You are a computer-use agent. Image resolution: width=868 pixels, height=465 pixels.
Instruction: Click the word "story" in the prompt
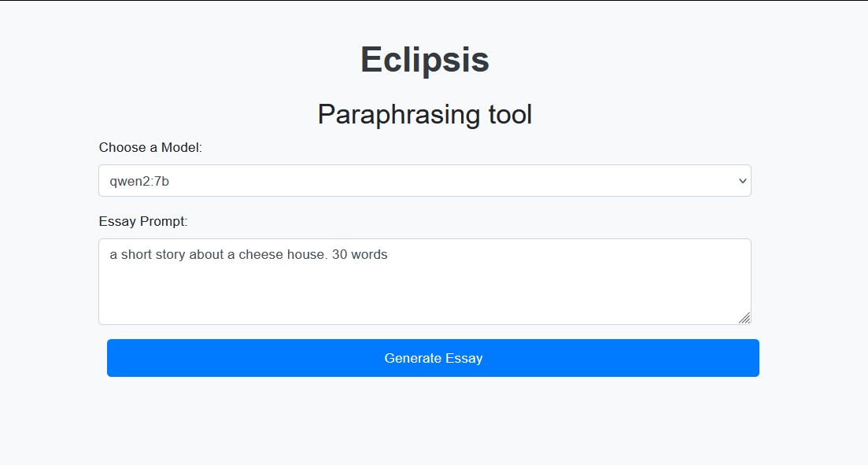click(171, 255)
